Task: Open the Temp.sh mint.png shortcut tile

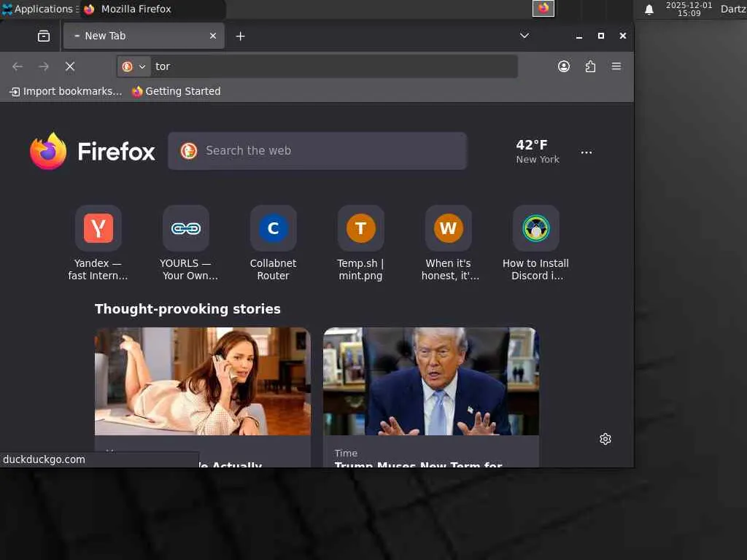Action: [x=360, y=243]
